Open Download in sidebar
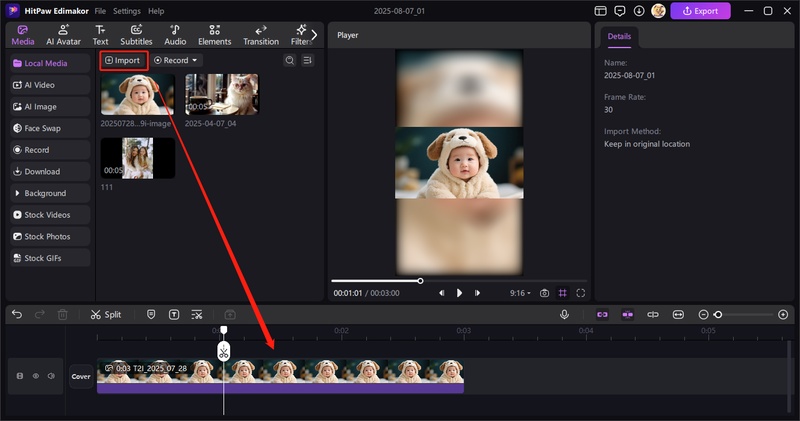Screen dimensions: 800x421 click(x=50, y=171)
